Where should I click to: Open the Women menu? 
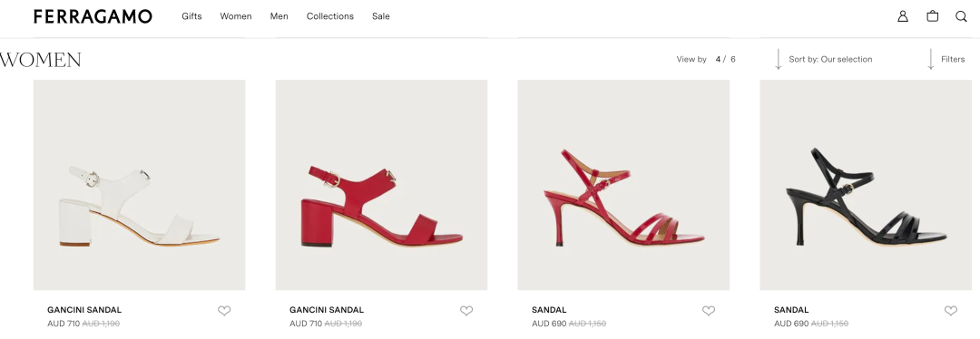pyautogui.click(x=236, y=16)
